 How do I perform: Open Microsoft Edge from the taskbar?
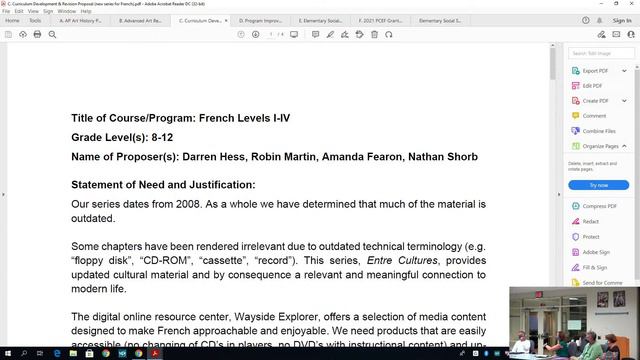(57, 353)
